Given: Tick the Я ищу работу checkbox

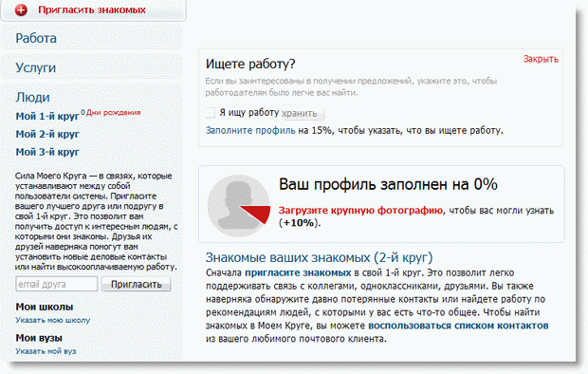Looking at the screenshot, I should (x=211, y=112).
